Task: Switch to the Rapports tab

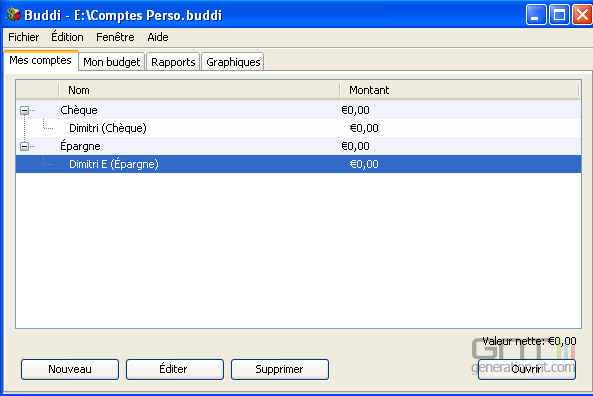Action: click(x=173, y=62)
